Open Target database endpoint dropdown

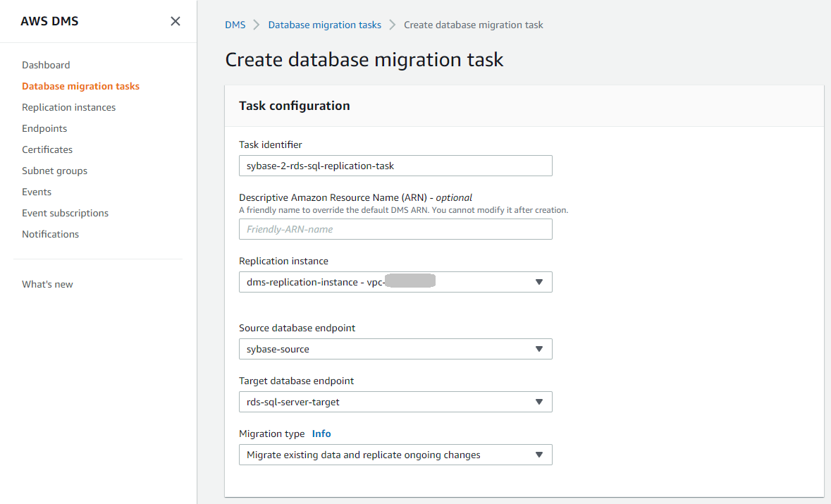point(395,402)
